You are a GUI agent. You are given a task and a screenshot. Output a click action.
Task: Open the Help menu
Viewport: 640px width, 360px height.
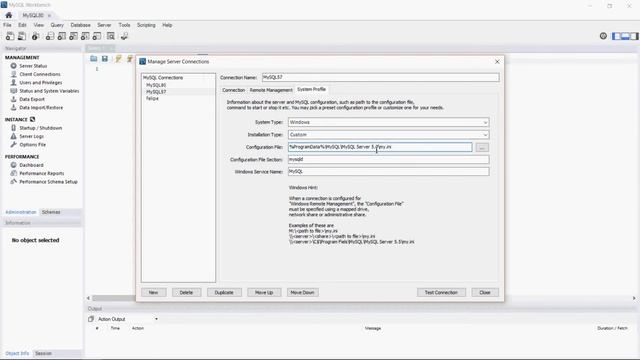pyautogui.click(x=167, y=25)
